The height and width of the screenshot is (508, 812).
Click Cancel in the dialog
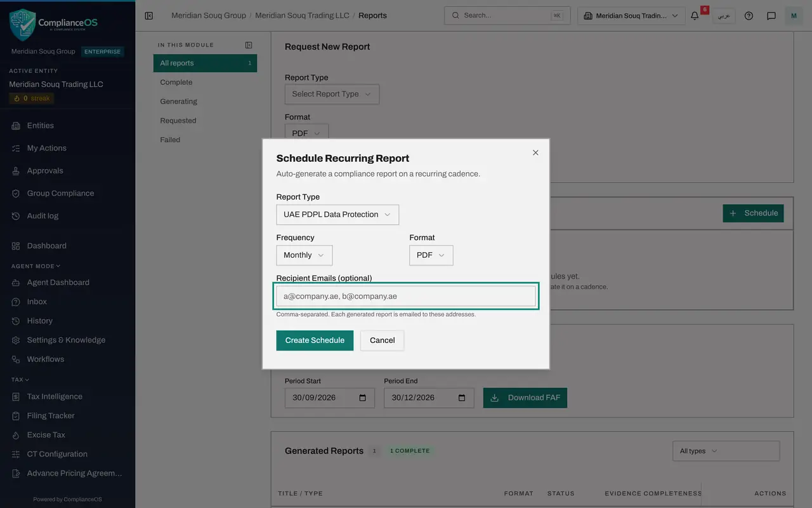point(383,340)
